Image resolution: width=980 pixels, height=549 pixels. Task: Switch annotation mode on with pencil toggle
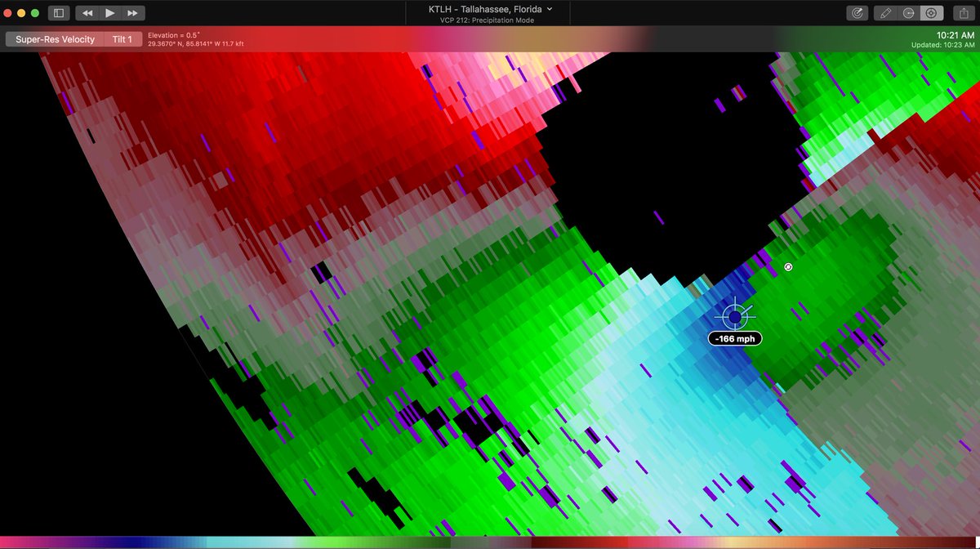tap(885, 13)
